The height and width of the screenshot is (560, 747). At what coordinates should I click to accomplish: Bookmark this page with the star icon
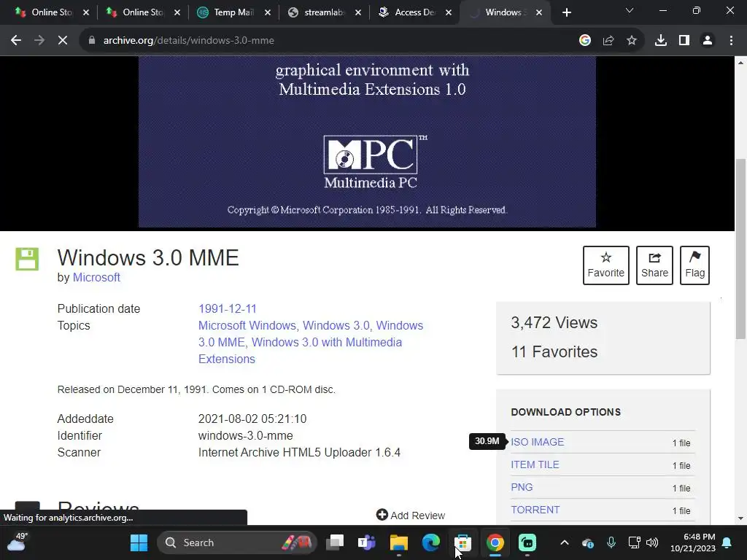[632, 41]
